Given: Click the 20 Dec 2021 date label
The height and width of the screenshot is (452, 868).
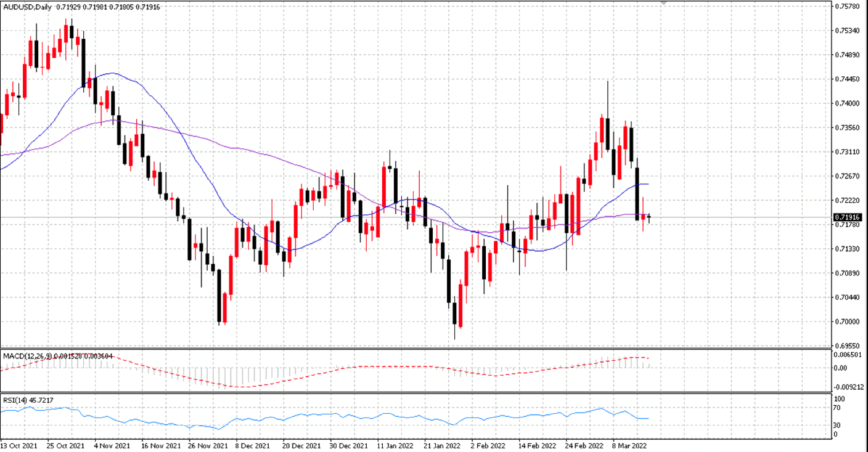Looking at the screenshot, I should click(x=301, y=445).
